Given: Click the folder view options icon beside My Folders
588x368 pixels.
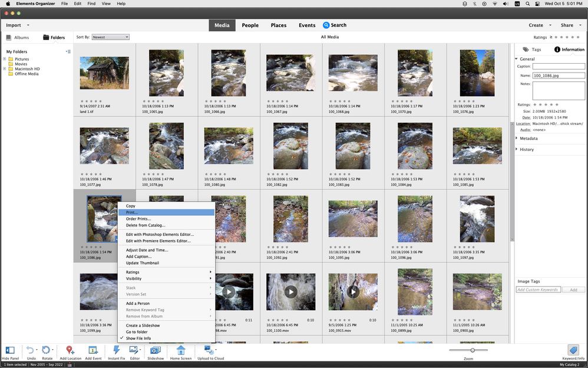Looking at the screenshot, I should tap(68, 51).
